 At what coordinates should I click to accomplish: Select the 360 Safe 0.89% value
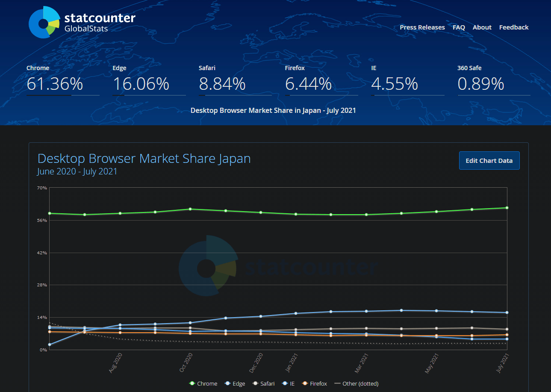point(481,84)
